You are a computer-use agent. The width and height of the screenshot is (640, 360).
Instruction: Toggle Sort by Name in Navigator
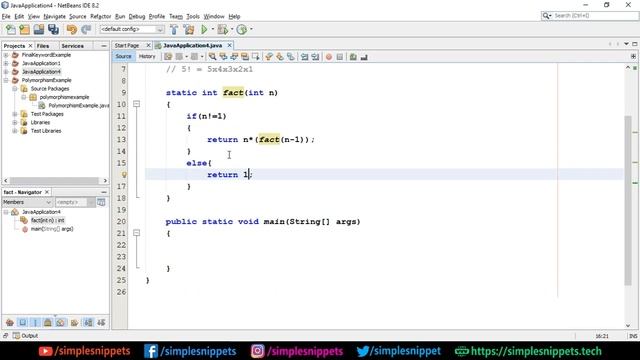pyautogui.click(x=88, y=323)
